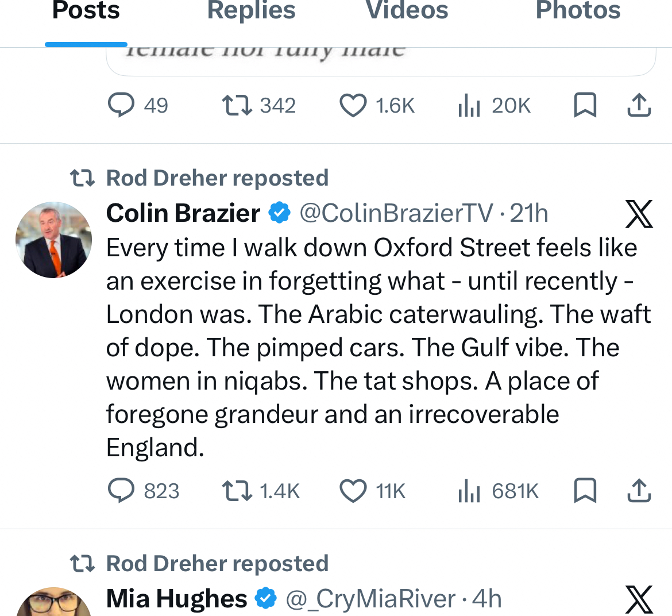The width and height of the screenshot is (672, 616).
Task: View the 20K views analytics icon
Action: [469, 105]
